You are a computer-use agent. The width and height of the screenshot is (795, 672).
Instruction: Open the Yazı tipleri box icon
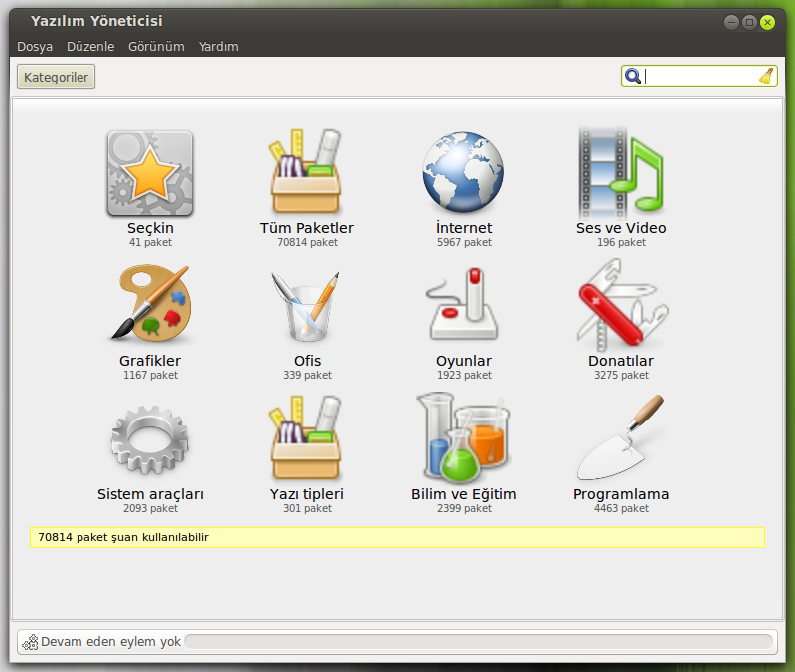click(306, 438)
